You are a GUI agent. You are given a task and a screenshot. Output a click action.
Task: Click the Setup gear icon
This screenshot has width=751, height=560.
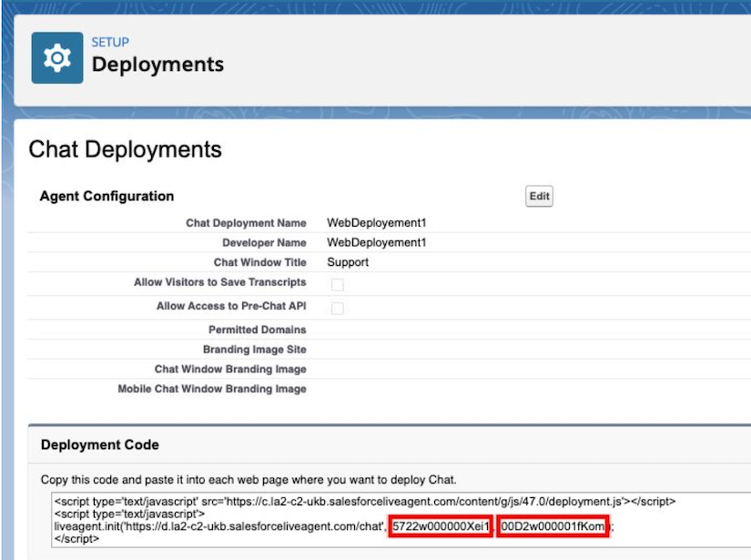[x=57, y=58]
